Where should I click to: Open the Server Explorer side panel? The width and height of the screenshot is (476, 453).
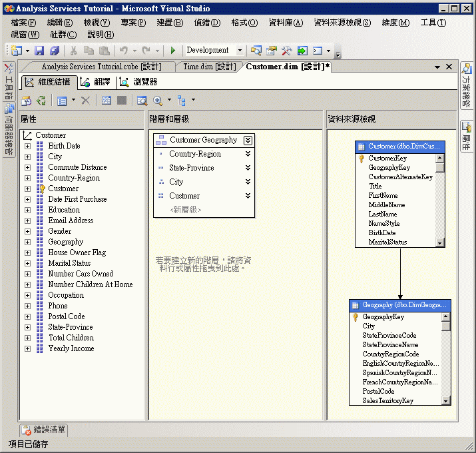9,131
